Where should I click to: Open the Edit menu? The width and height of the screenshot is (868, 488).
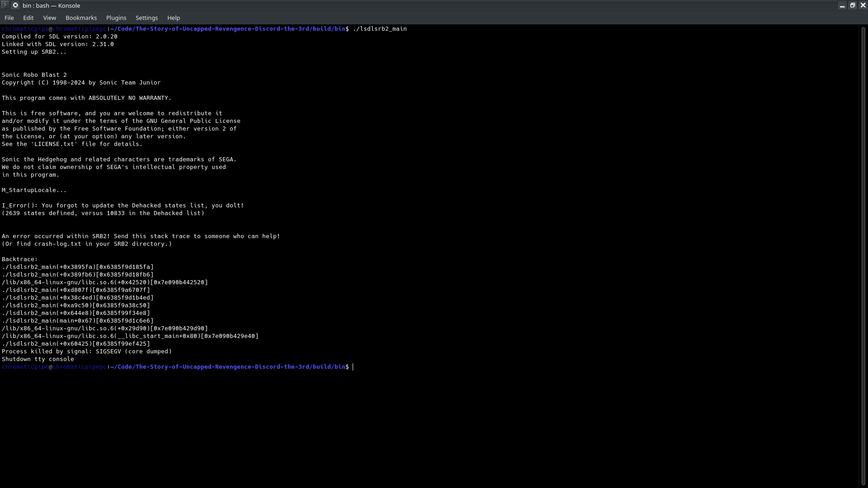click(x=28, y=18)
